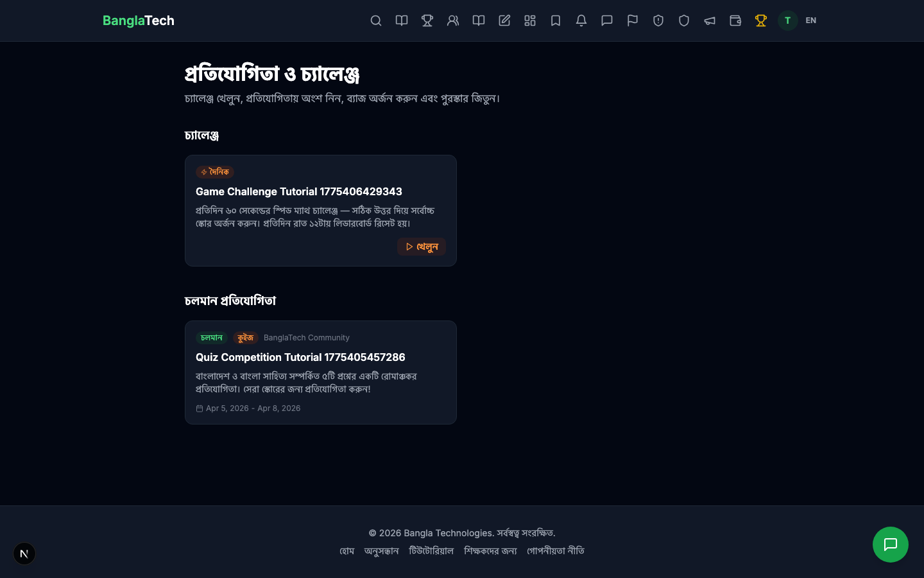Open the users community icon

point(453,21)
